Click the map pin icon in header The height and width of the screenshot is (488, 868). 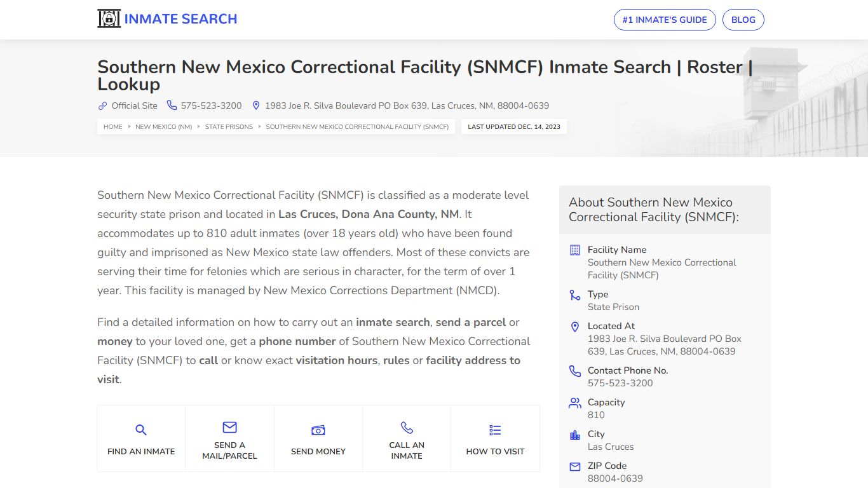256,105
